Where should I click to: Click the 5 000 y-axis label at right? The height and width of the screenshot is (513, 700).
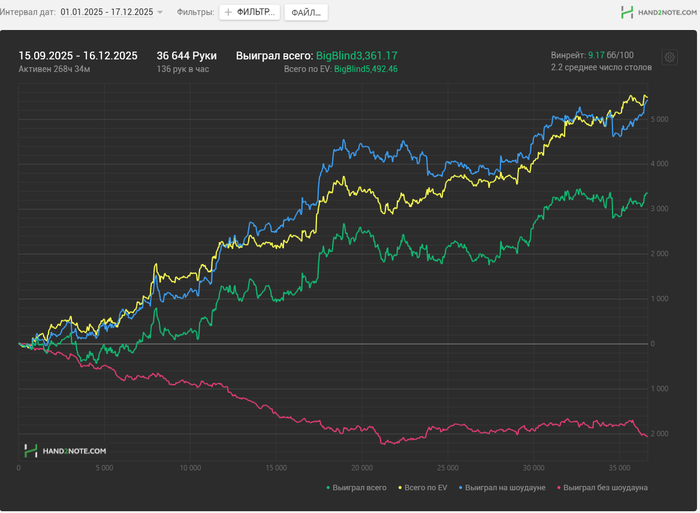[659, 119]
